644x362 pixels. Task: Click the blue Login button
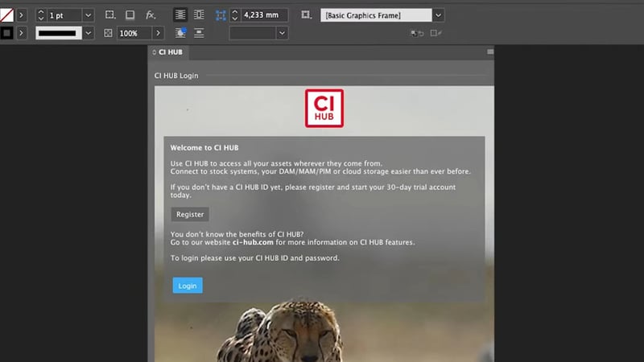(x=188, y=286)
